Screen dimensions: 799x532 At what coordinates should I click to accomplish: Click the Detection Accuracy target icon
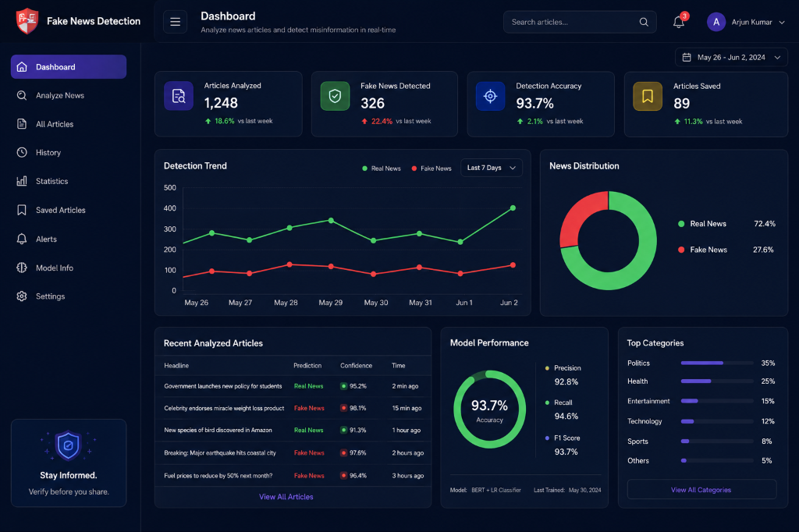[490, 96]
